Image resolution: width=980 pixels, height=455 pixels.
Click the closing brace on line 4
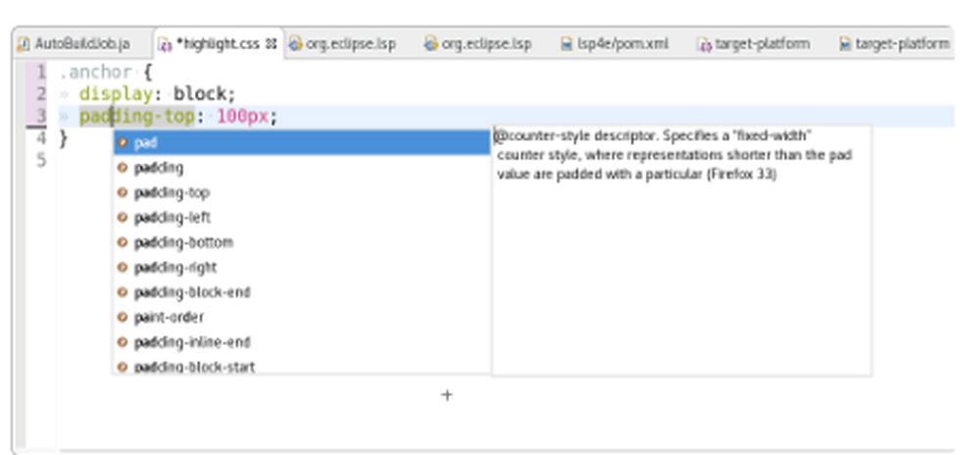[63, 138]
